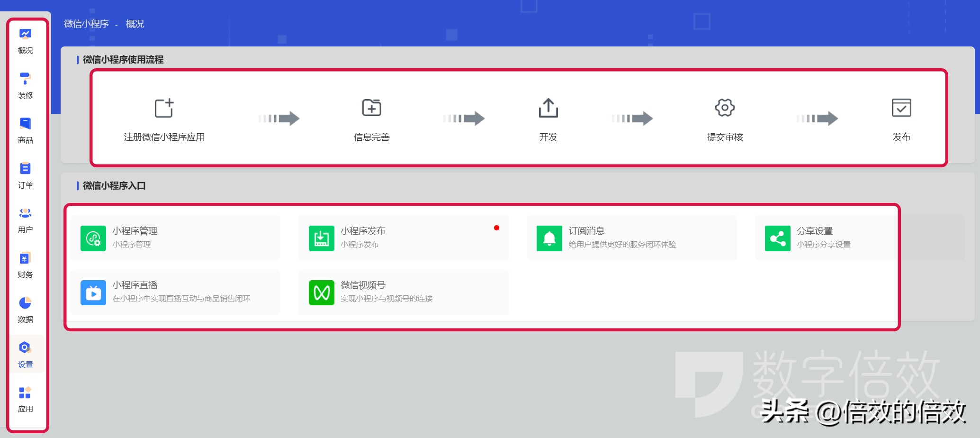Select the 用户 sidebar icon
980x438 pixels.
25,212
